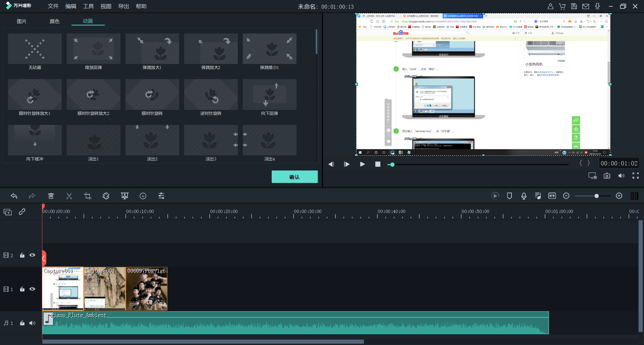This screenshot has height=345, width=644.
Task: Hide video track 2 using eye icon
Action: 32,255
